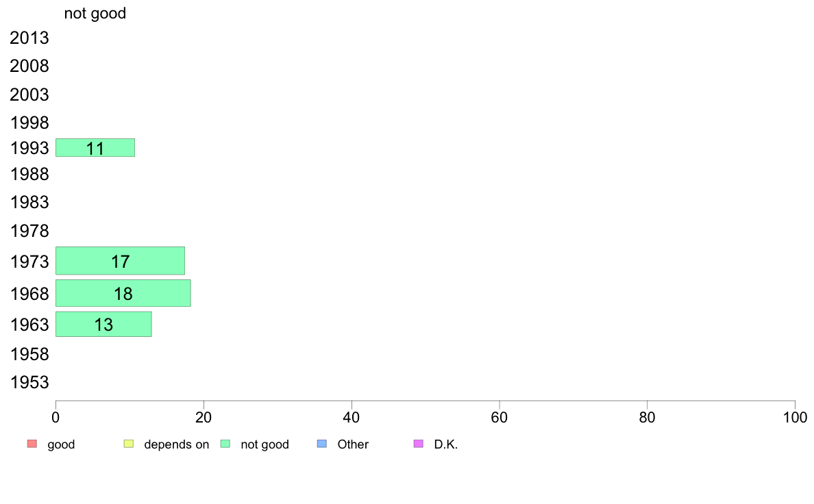Click the blue 'Other' legend swatch
814x504 pixels.
click(322, 444)
